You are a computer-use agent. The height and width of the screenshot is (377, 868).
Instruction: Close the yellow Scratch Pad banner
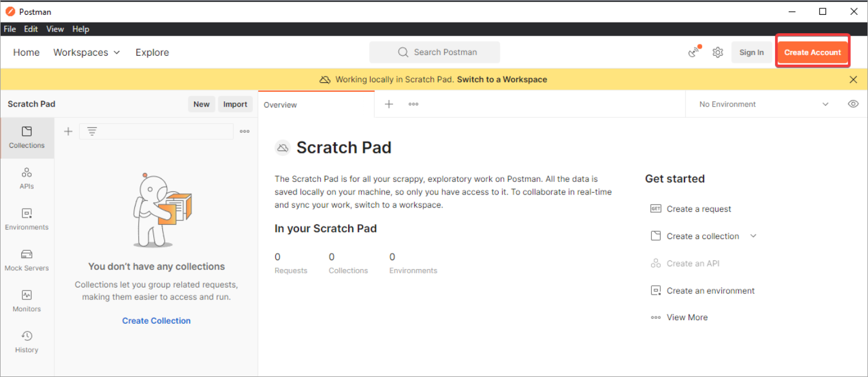[853, 79]
